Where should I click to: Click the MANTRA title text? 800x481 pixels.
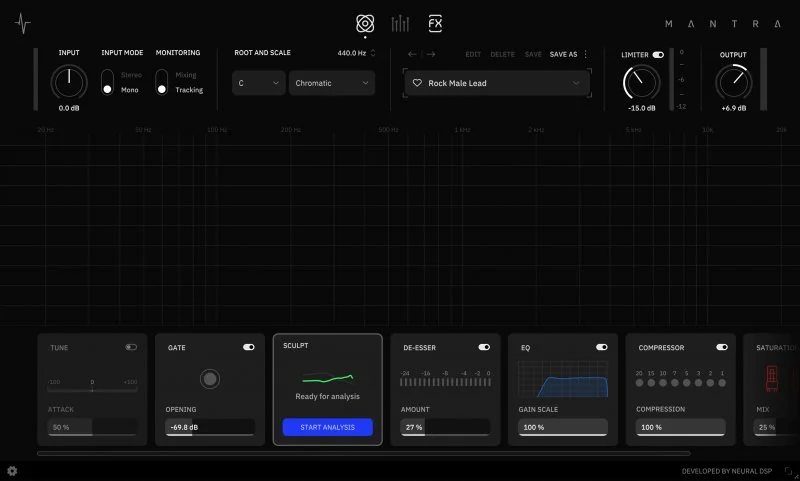[x=723, y=24]
